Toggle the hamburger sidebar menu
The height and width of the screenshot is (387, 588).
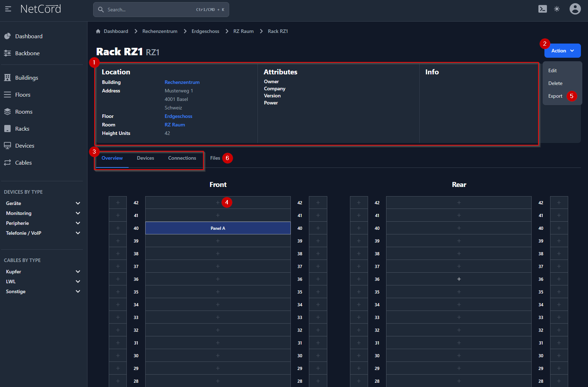click(8, 9)
